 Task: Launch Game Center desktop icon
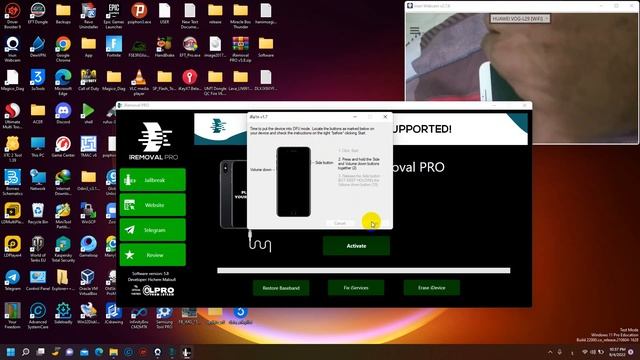point(63,147)
